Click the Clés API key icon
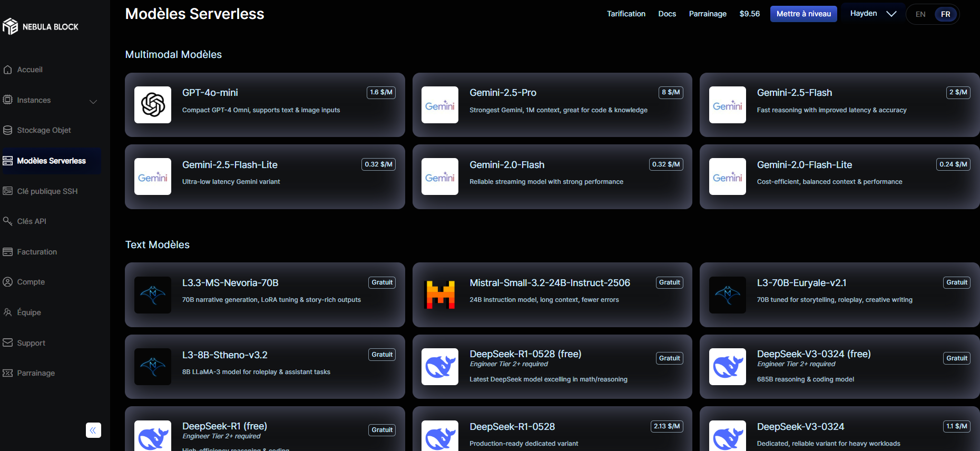This screenshot has width=980, height=451. (x=7, y=221)
